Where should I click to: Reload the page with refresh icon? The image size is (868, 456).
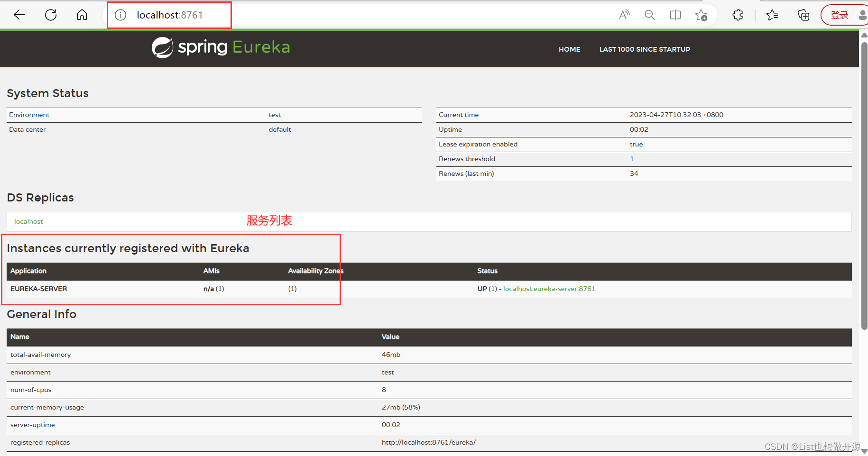pos(50,15)
